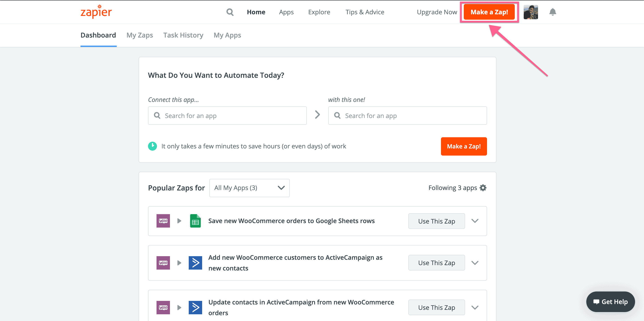The width and height of the screenshot is (644, 321).
Task: Open the notifications bell
Action: point(553,12)
